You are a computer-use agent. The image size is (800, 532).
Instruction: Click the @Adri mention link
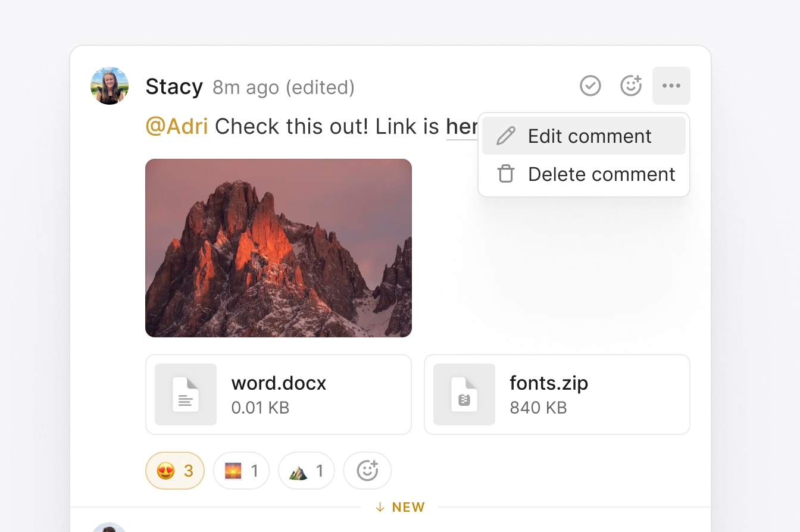tap(177, 126)
